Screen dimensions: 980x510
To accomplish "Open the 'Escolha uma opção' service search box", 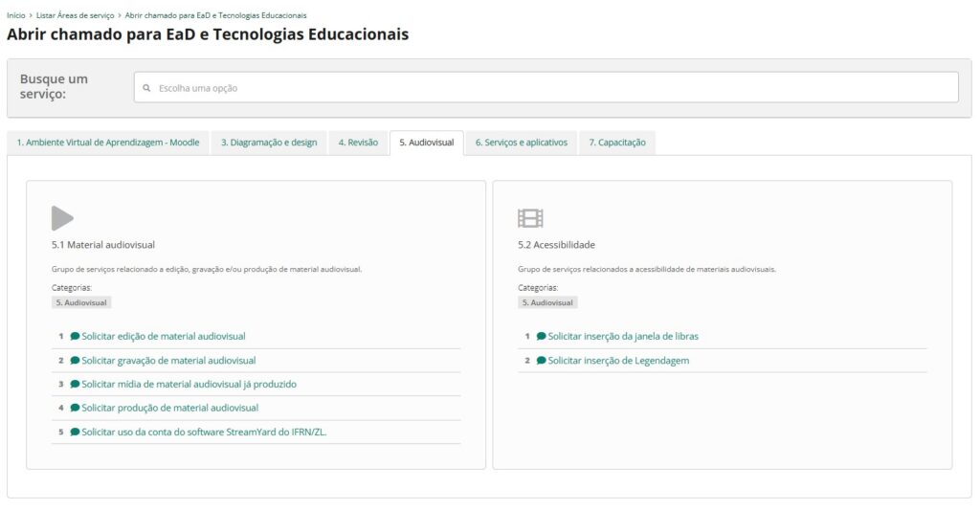I will point(546,88).
